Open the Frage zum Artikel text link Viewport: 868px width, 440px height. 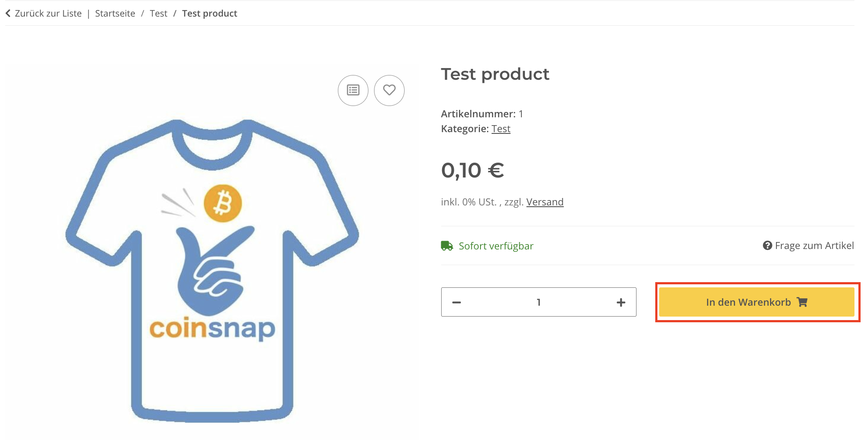tap(814, 246)
